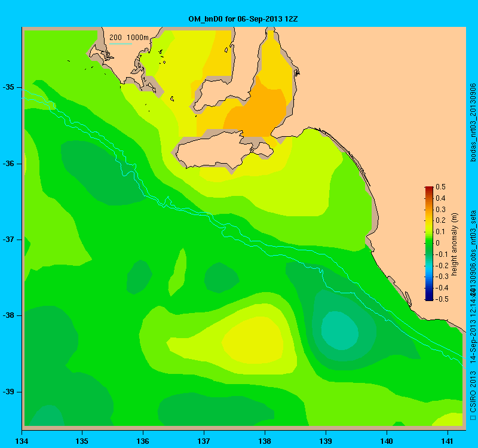The width and height of the screenshot is (478, 448).
Task: Click the '-37' latitude axis label
Action: (x=8, y=240)
